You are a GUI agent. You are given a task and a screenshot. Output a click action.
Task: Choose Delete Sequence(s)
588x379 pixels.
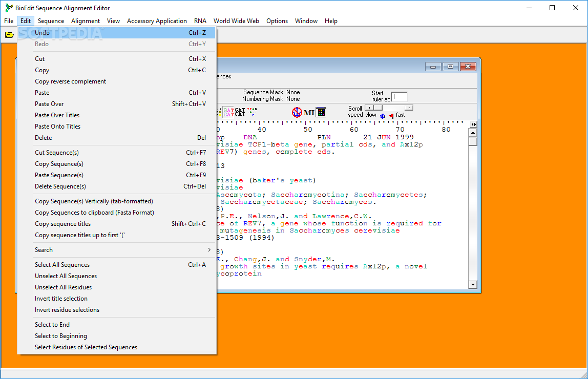(x=117, y=186)
